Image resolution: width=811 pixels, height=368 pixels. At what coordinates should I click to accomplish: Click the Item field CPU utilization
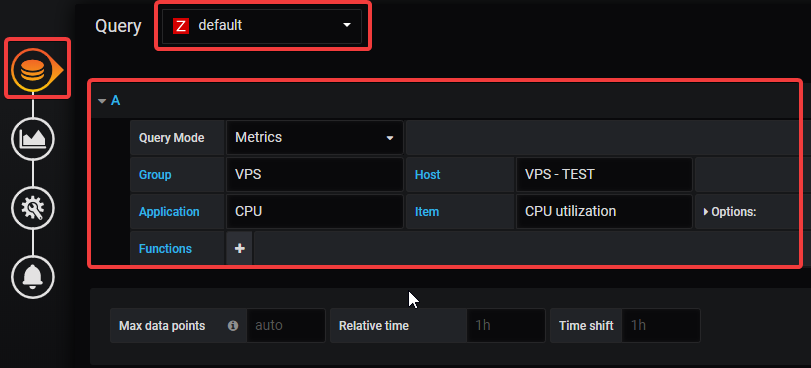pos(604,212)
